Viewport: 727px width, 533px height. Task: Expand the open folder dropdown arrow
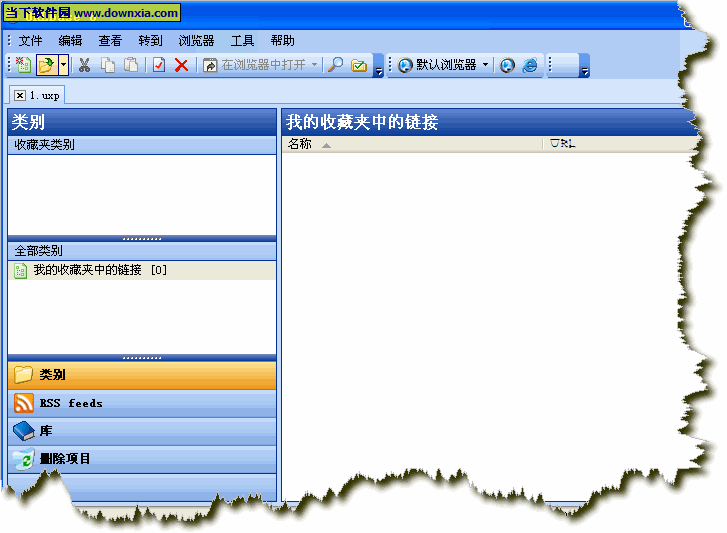(x=63, y=65)
